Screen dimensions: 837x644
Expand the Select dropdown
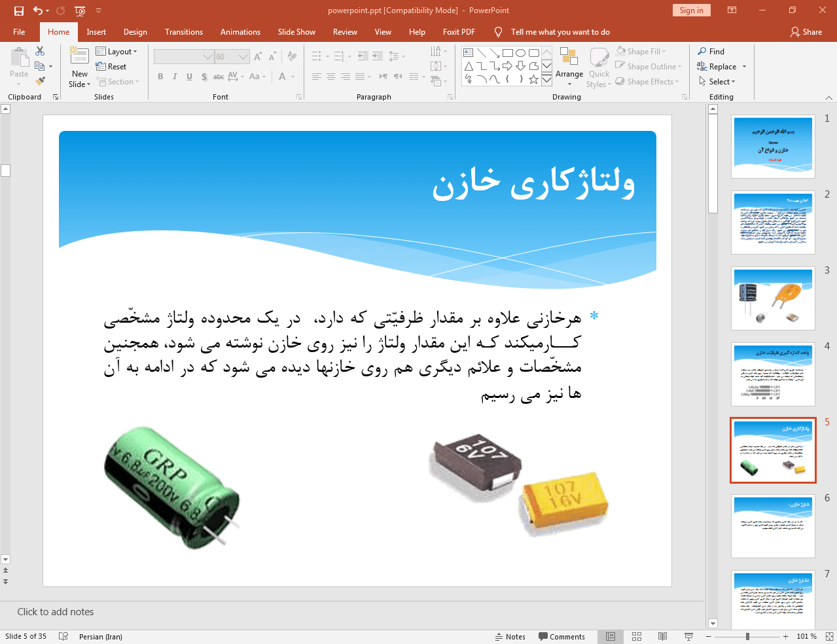click(x=717, y=81)
